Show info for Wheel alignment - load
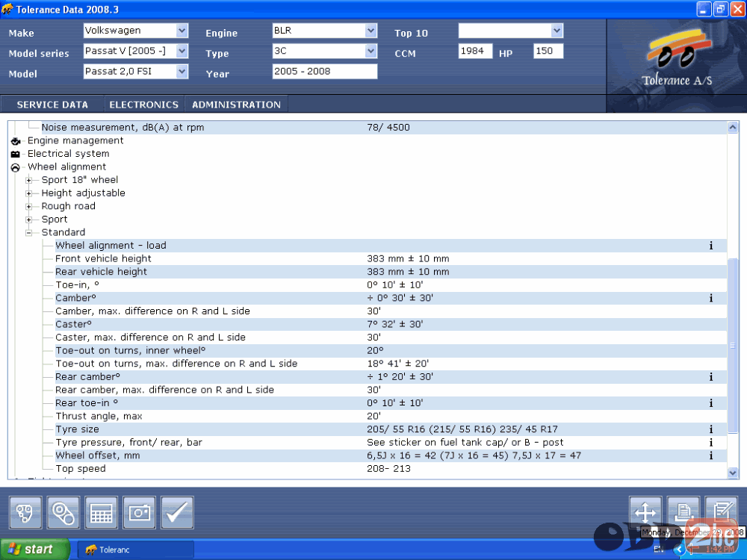747x560 pixels. [711, 246]
